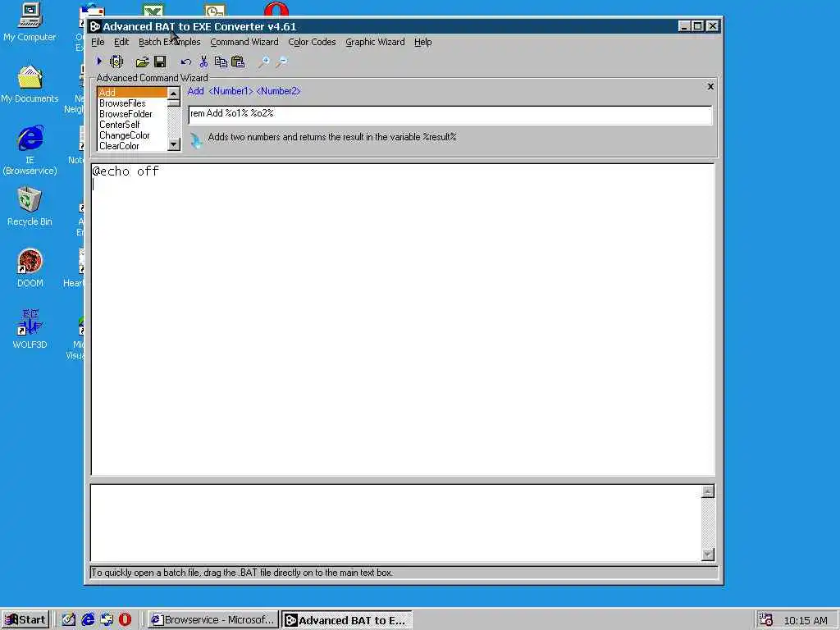Undo the last edit via toolbar
This screenshot has width=840, height=630.
pos(186,62)
